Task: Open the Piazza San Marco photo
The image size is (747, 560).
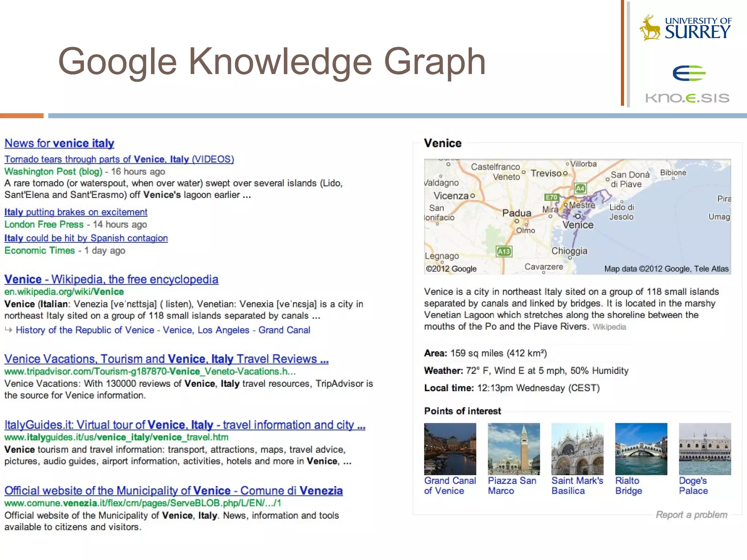Action: click(514, 449)
